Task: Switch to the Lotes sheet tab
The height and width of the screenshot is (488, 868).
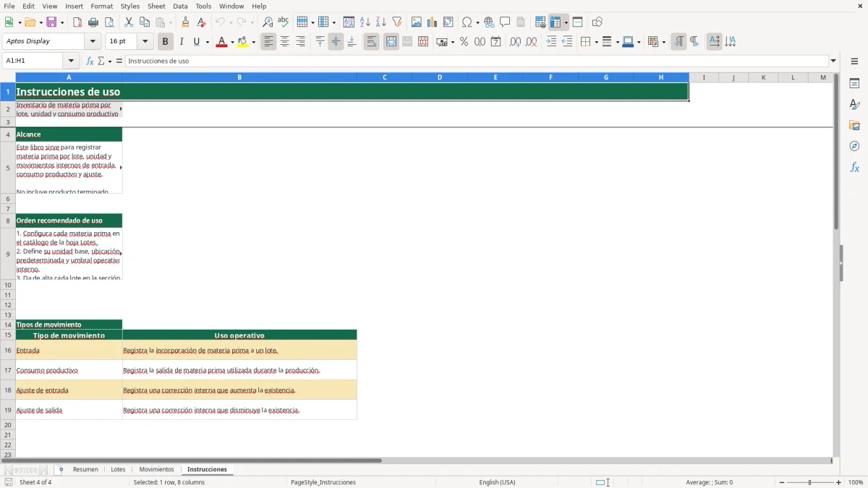Action: coord(118,470)
